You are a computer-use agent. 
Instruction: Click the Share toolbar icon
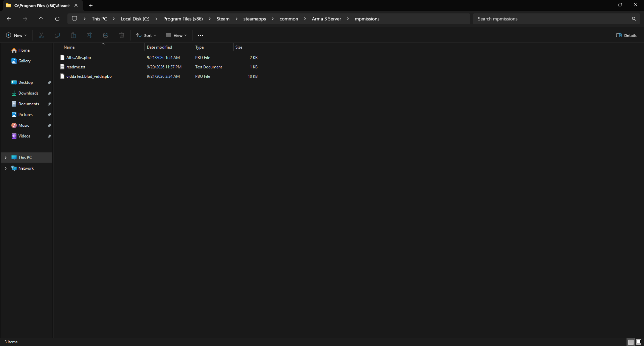pos(106,35)
